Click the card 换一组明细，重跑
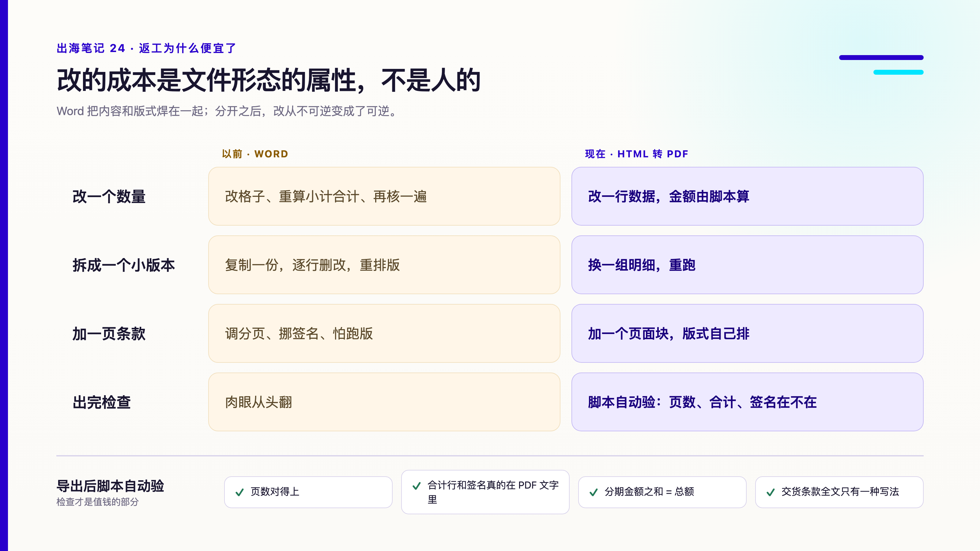 pos(747,265)
